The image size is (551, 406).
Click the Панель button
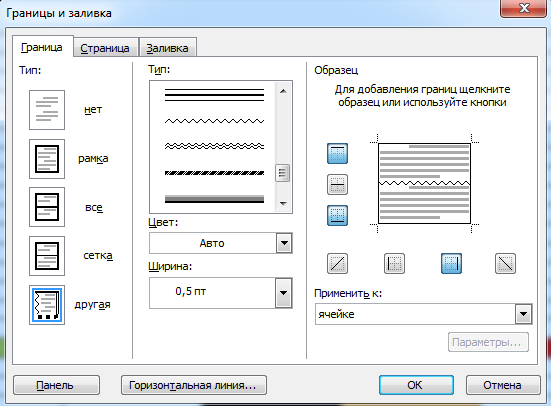pyautogui.click(x=56, y=385)
